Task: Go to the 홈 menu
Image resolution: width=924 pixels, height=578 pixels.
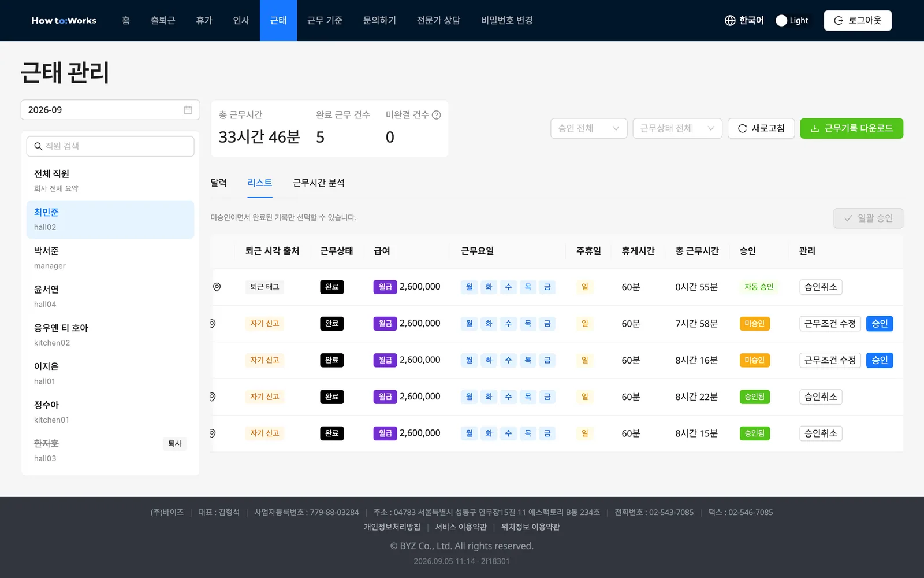Action: [126, 20]
